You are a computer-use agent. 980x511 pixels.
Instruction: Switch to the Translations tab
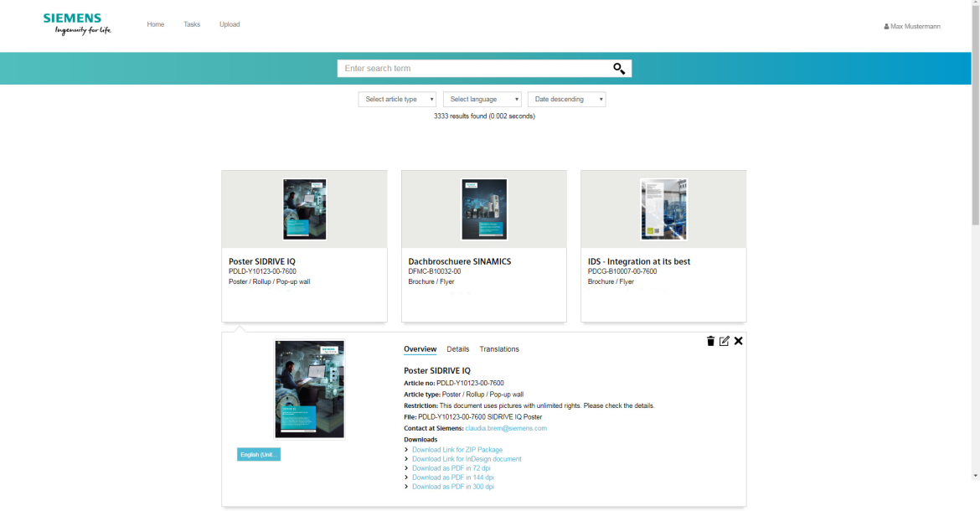coord(499,349)
